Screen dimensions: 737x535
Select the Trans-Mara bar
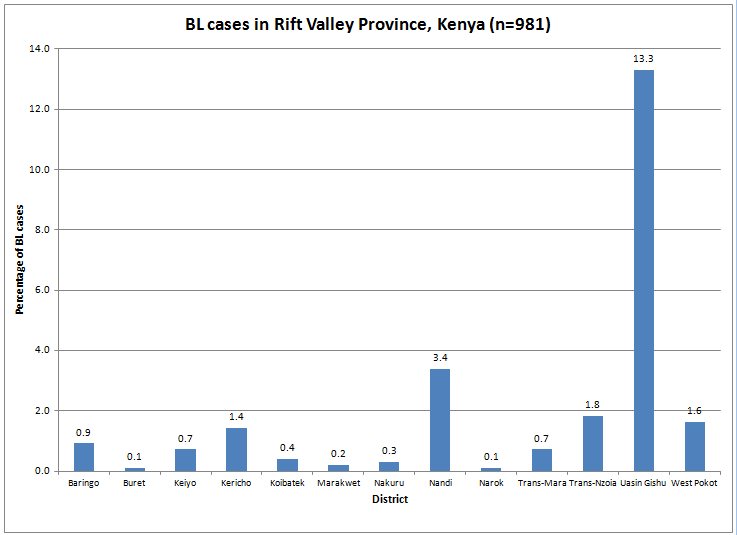[x=541, y=460]
